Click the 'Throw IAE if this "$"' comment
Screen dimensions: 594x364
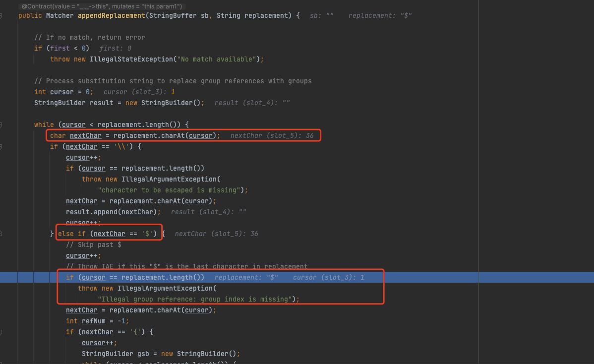pyautogui.click(x=187, y=266)
